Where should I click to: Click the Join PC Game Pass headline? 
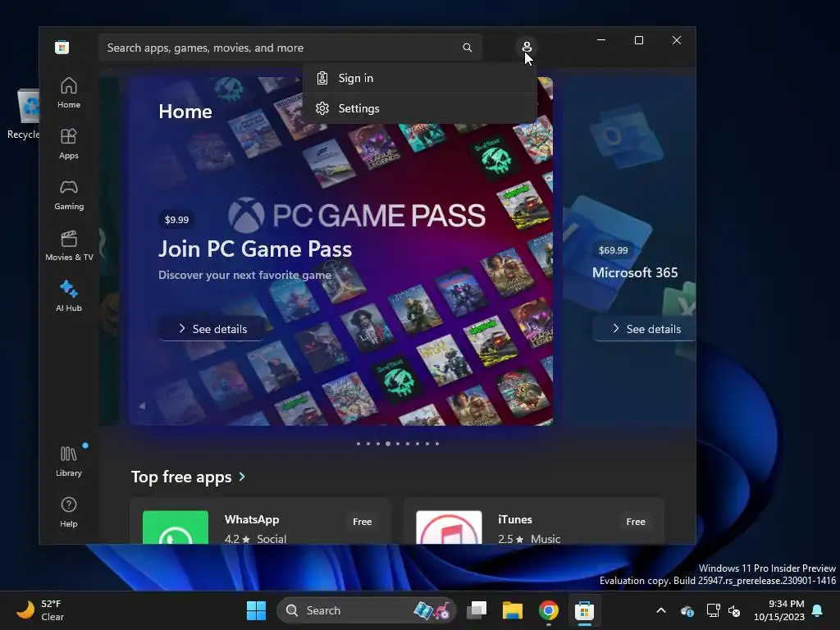255,249
